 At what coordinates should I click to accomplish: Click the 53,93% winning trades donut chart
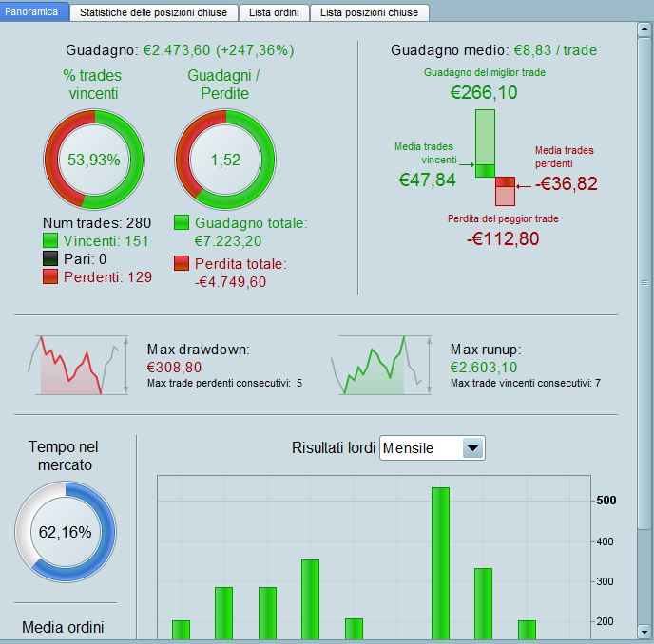(94, 160)
